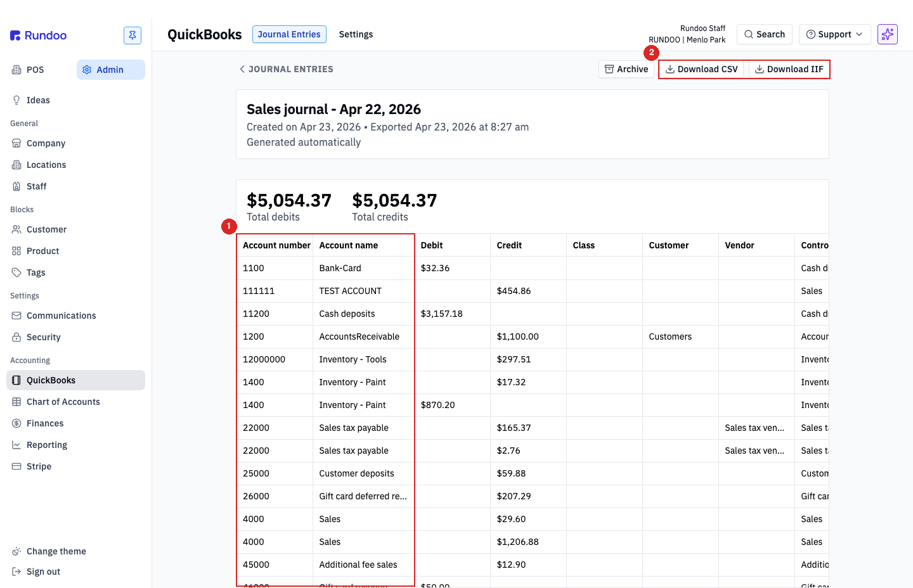Click the AccountsReceivable account cell
The width and height of the screenshot is (913, 588).
[363, 336]
